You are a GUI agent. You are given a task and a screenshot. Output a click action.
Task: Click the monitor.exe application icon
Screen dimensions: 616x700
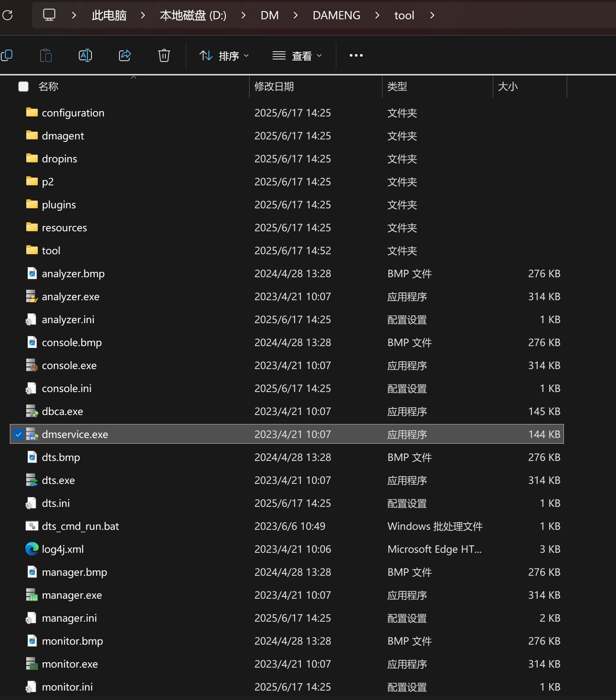pos(32,664)
